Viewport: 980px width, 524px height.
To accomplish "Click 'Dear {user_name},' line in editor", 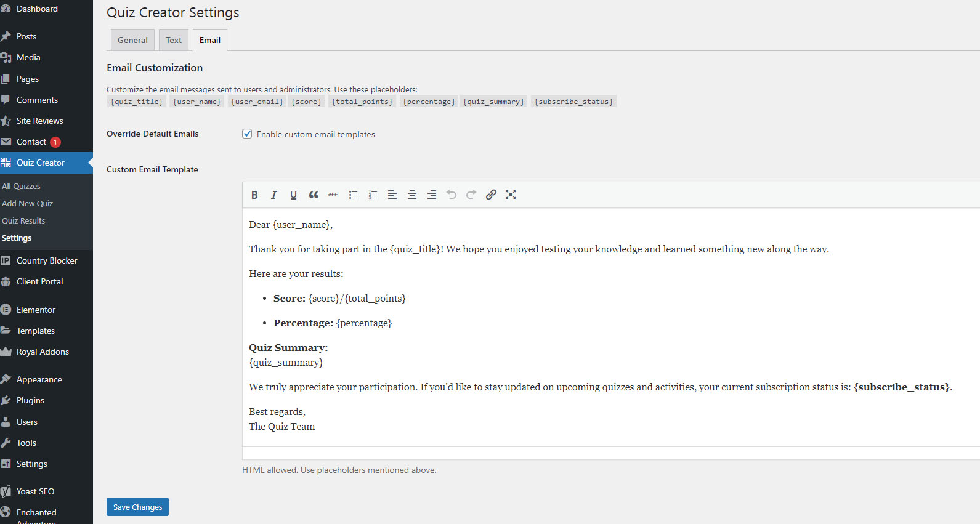I will tap(291, 225).
